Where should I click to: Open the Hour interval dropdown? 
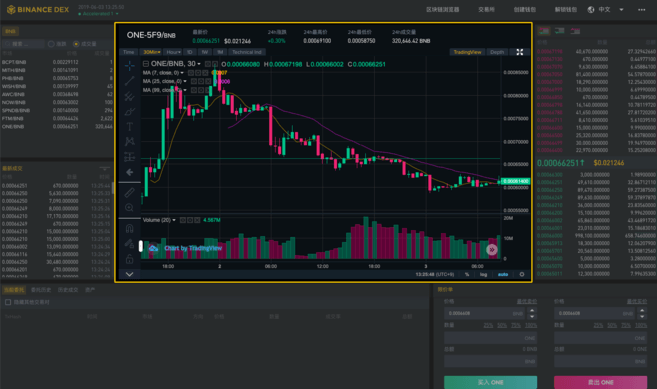tap(173, 52)
